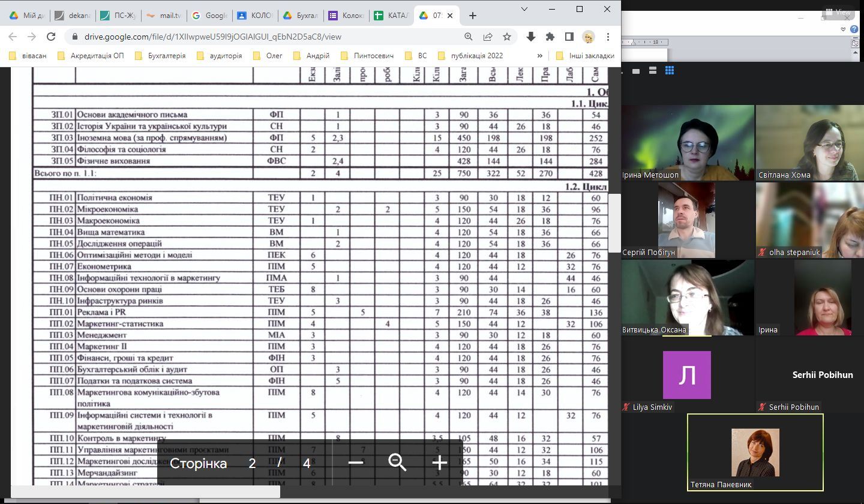Viewport: 864px width, 504px height.
Task: Toggle the Chrome side panel
Action: coord(569,37)
